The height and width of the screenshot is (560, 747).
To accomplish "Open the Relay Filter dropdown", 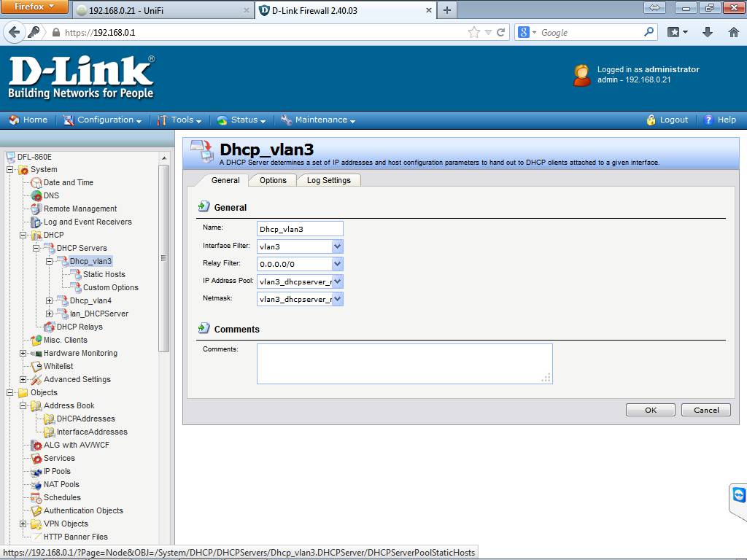I will [337, 264].
